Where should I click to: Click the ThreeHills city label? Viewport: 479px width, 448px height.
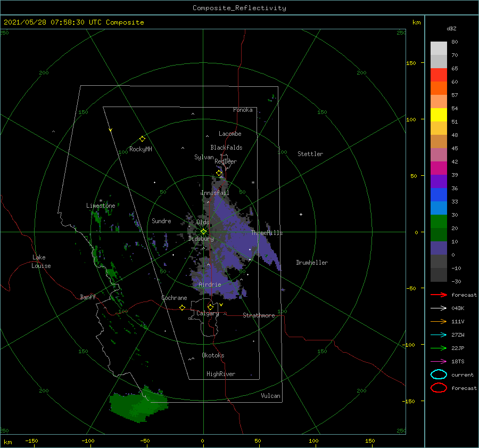click(x=267, y=233)
